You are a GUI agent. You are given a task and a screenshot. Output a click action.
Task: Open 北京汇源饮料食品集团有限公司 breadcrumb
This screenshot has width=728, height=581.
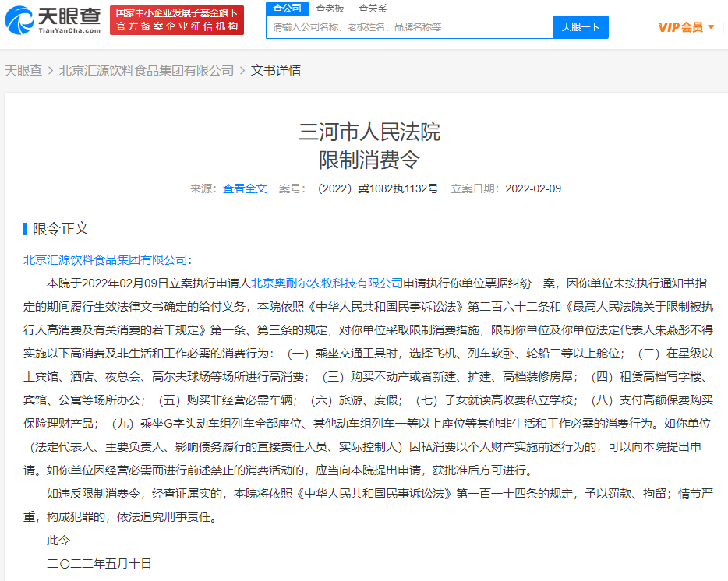[x=147, y=71]
